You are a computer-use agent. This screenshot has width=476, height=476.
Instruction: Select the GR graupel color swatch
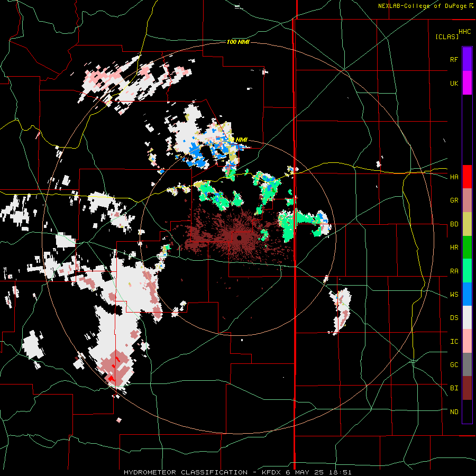point(467,200)
